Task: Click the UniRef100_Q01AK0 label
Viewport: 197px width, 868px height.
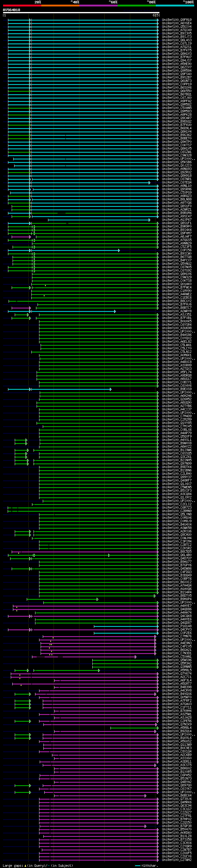Action: [177, 284]
